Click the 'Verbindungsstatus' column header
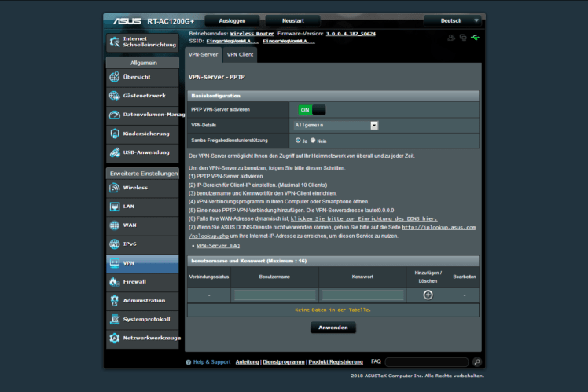 click(x=209, y=277)
